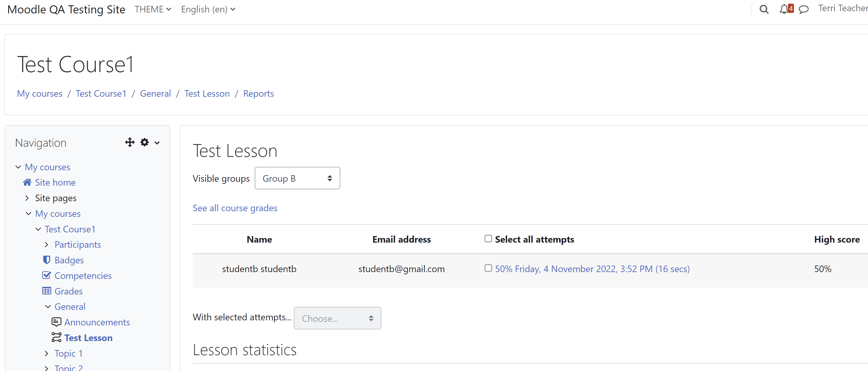
Task: Tick the Select all attempts checkbox
Action: pos(488,238)
